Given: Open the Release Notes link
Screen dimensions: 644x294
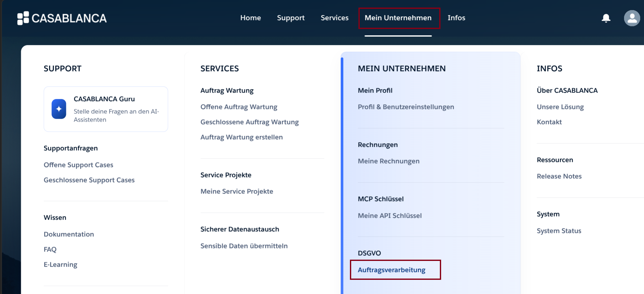Looking at the screenshot, I should click(x=559, y=176).
